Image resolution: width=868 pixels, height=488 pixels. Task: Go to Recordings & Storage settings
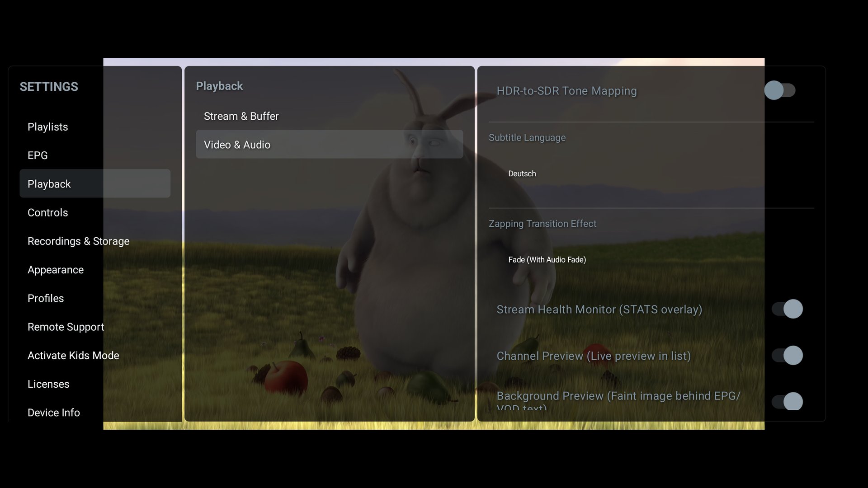point(95,241)
